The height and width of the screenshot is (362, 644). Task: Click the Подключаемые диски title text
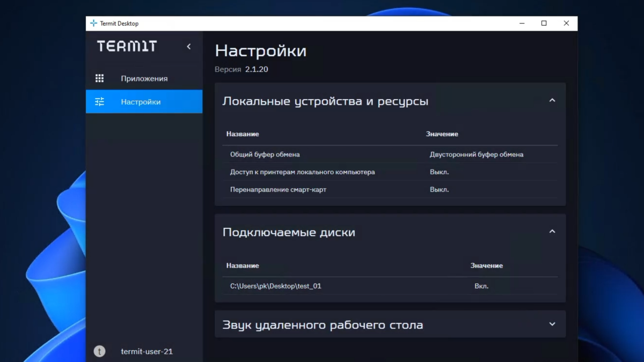289,233
